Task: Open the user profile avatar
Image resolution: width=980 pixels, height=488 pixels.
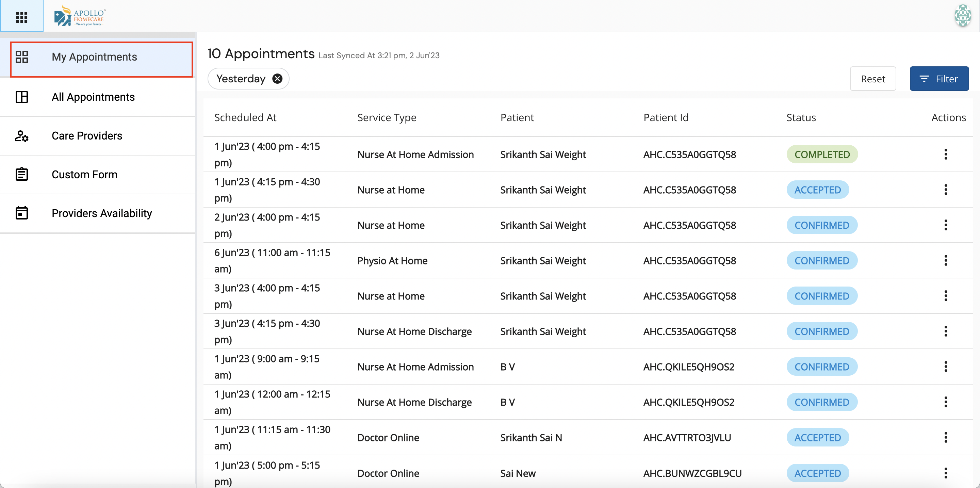Action: (963, 16)
